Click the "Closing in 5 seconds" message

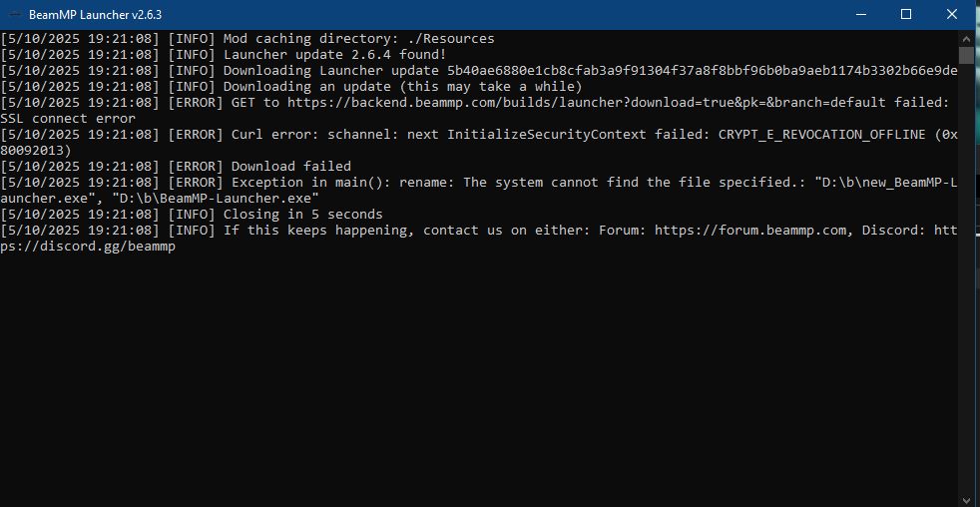[303, 215]
